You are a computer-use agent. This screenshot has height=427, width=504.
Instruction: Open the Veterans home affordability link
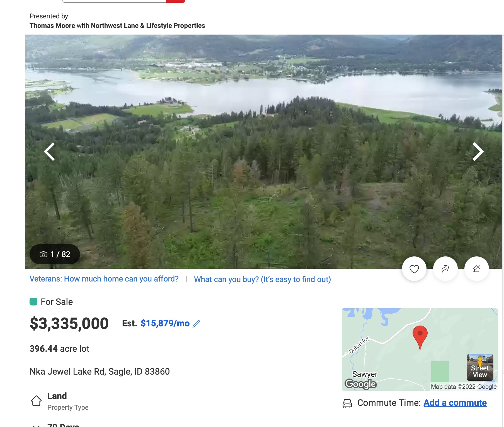[104, 279]
